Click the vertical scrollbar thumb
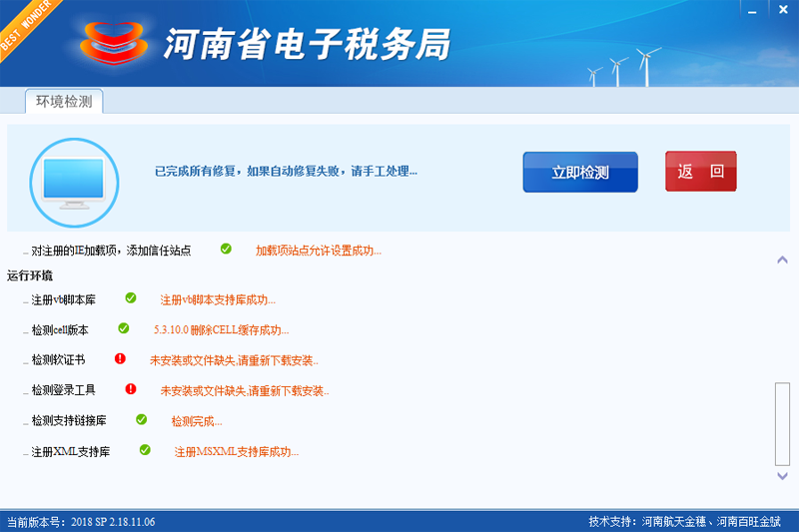 click(x=782, y=424)
